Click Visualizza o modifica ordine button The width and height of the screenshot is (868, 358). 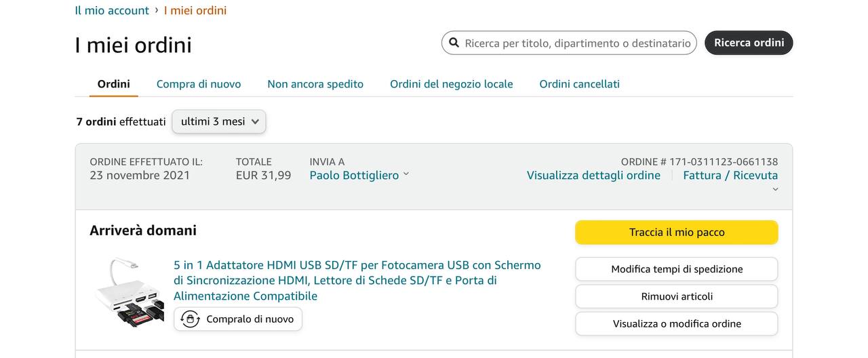coord(676,323)
